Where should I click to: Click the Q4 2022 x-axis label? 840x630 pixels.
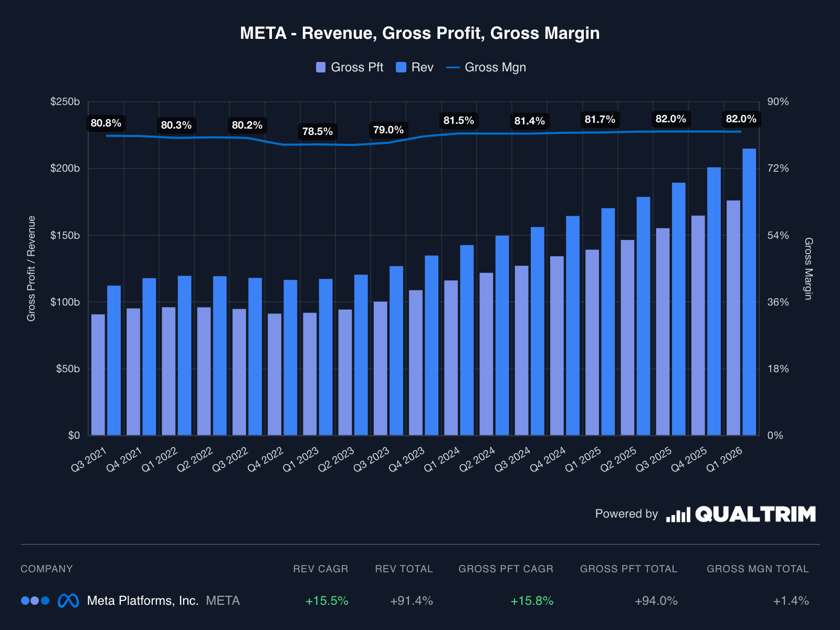click(x=266, y=459)
